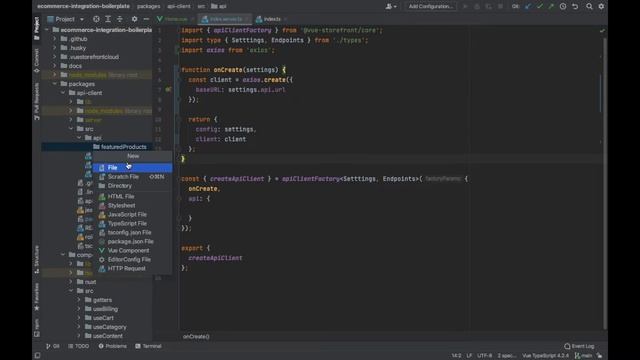Choose Directory from New menu
Image resolution: width=640 pixels, height=360 pixels.
[132, 186]
